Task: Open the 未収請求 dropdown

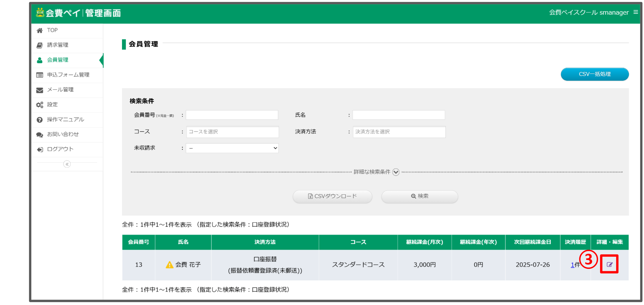Action: pyautogui.click(x=232, y=148)
